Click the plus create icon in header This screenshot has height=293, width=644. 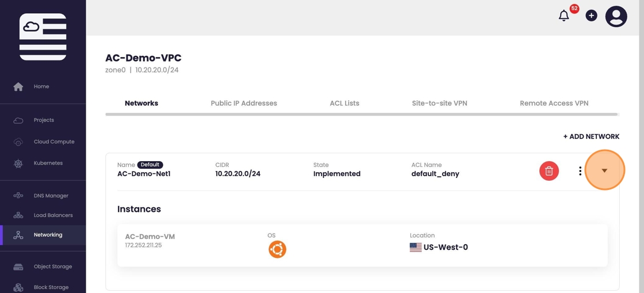point(591,16)
